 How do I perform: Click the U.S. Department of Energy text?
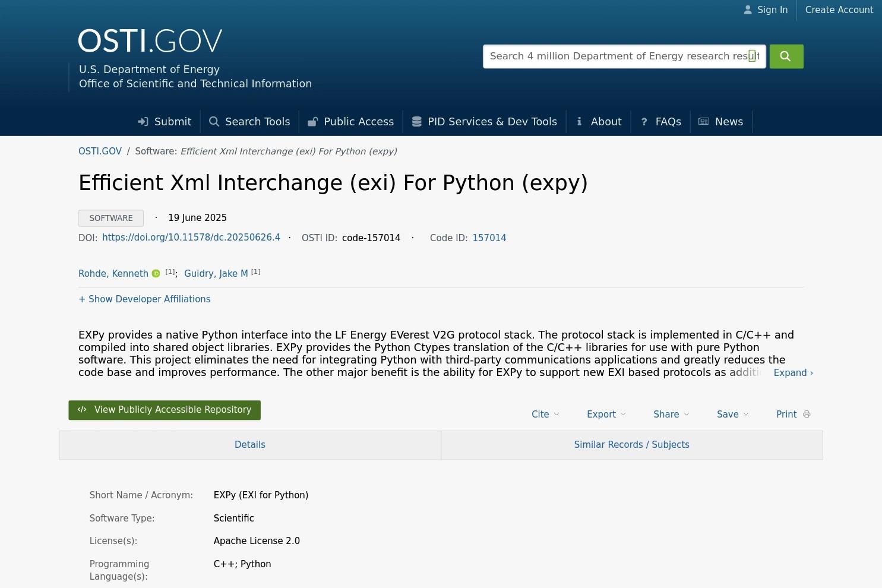click(x=149, y=69)
